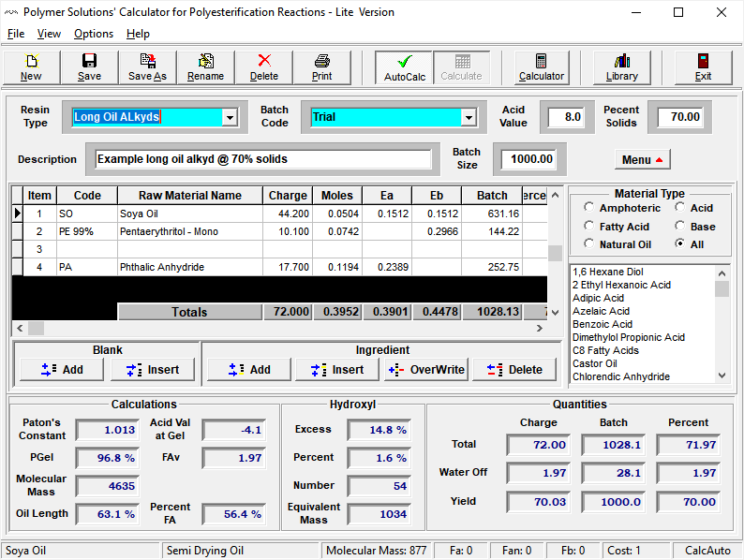Choose the Natural Oil radio option
Image resolution: width=744 pixels, height=560 pixels.
pyautogui.click(x=588, y=244)
